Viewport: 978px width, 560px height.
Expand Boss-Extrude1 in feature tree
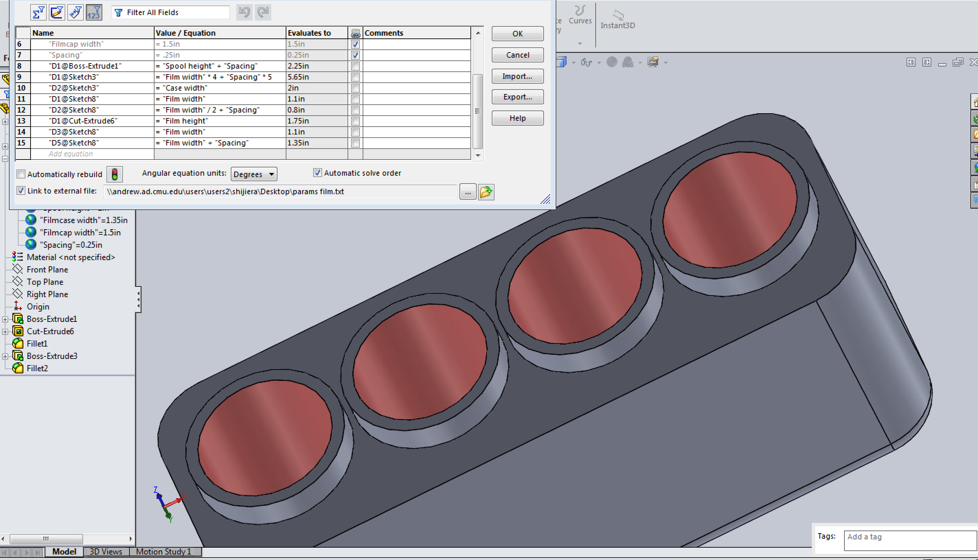pyautogui.click(x=5, y=319)
